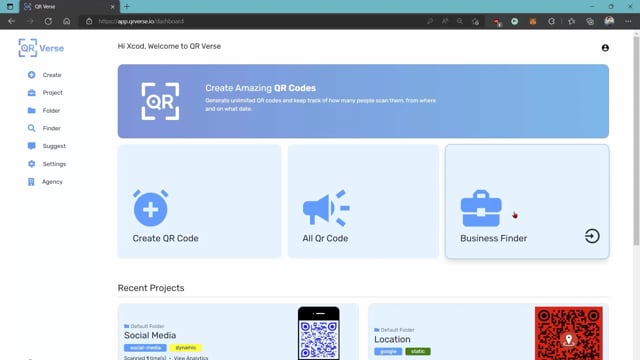
Task: Click the browser forward arrow
Action: tap(30, 21)
